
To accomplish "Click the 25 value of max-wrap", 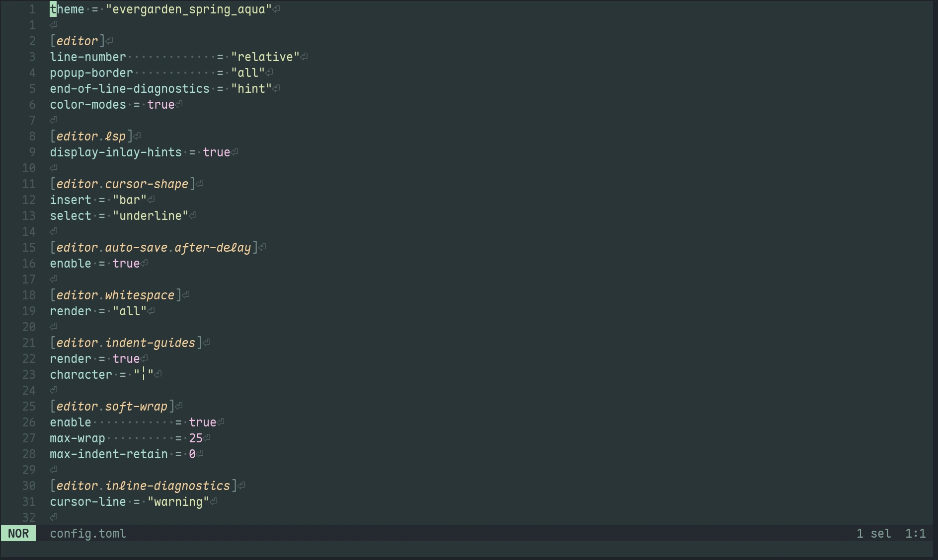I will click(x=196, y=438).
